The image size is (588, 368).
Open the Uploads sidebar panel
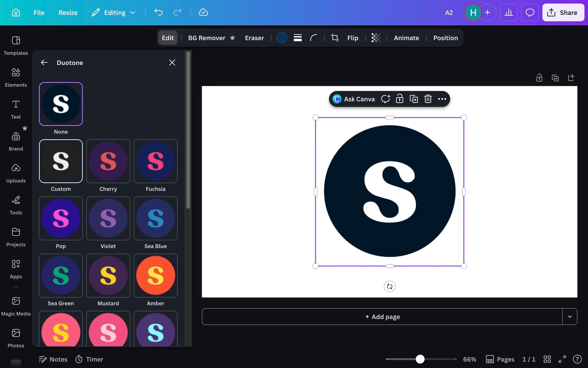coord(16,173)
